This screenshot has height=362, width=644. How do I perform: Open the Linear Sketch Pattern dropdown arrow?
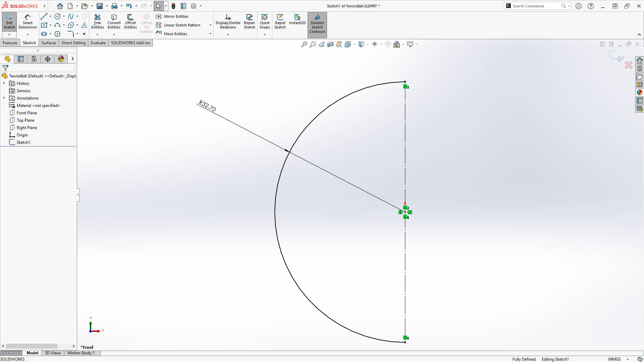[210, 25]
